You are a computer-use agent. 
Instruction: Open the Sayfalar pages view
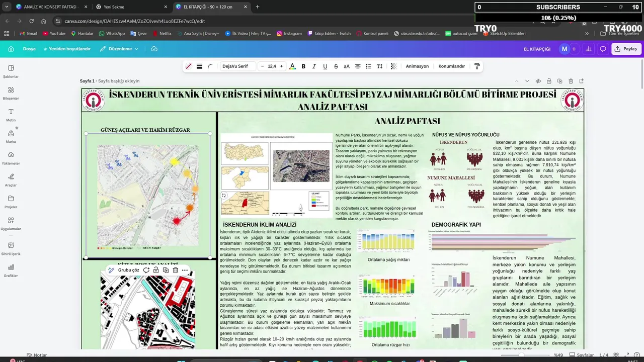[582, 355]
